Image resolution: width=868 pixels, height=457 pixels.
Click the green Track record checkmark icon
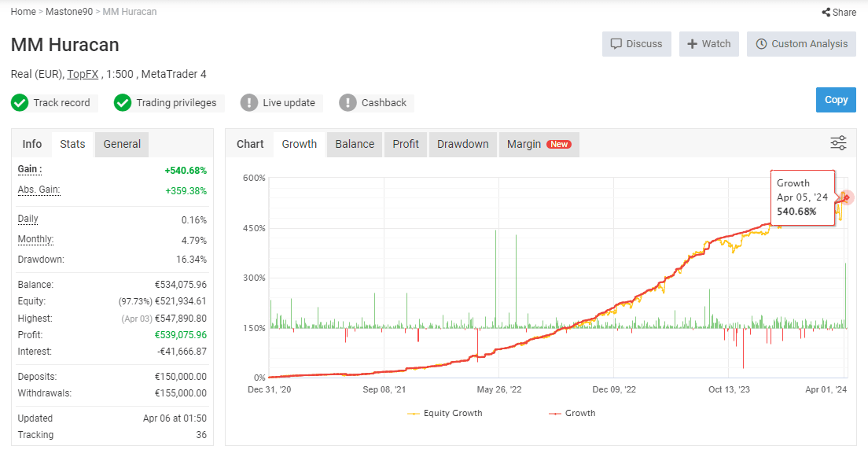(x=20, y=102)
